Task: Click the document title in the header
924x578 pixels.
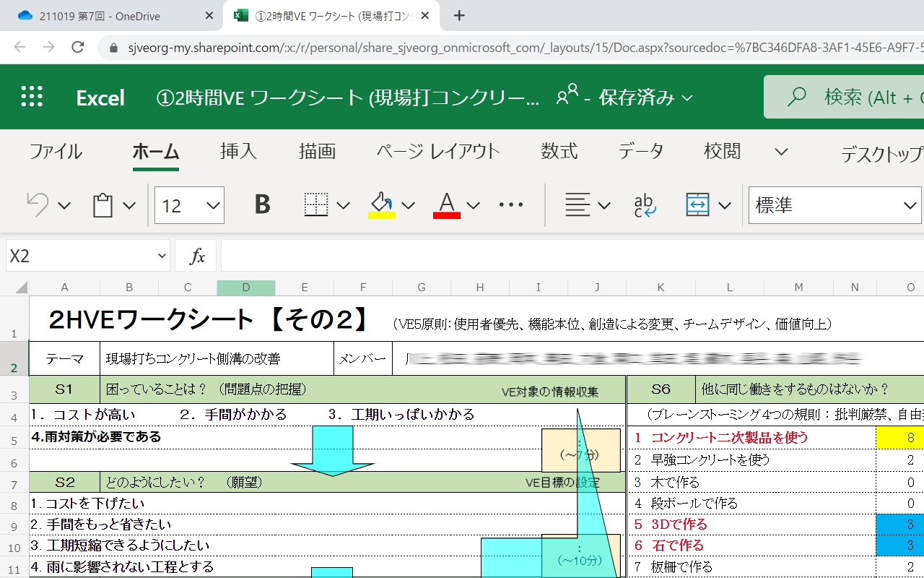Action: (x=348, y=98)
